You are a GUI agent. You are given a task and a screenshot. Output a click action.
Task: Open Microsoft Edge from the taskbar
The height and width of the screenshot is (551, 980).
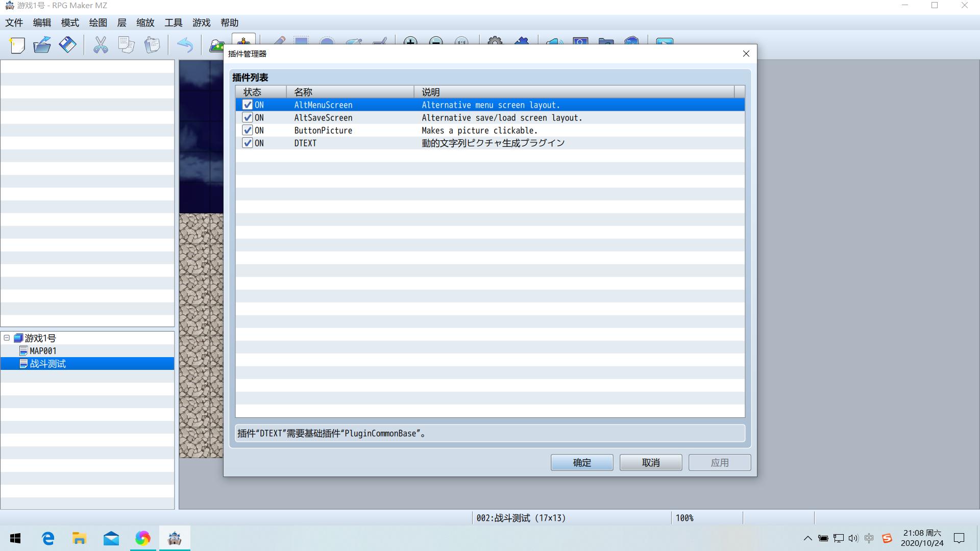point(48,538)
